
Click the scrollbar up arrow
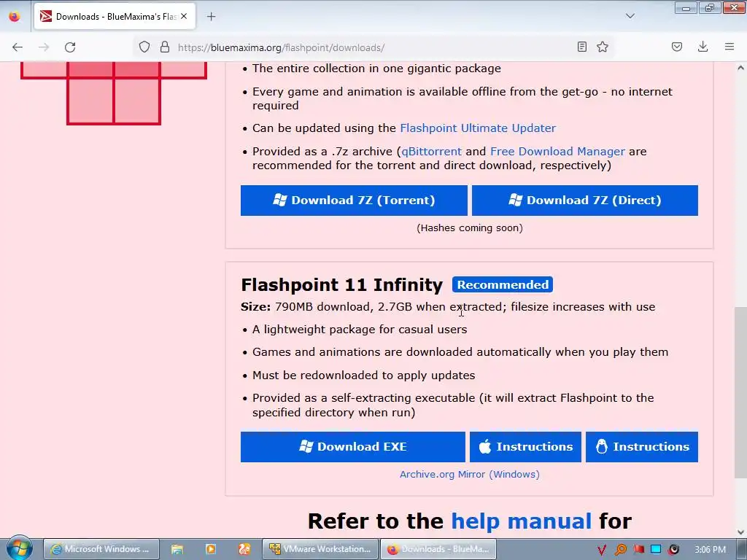pyautogui.click(x=740, y=68)
